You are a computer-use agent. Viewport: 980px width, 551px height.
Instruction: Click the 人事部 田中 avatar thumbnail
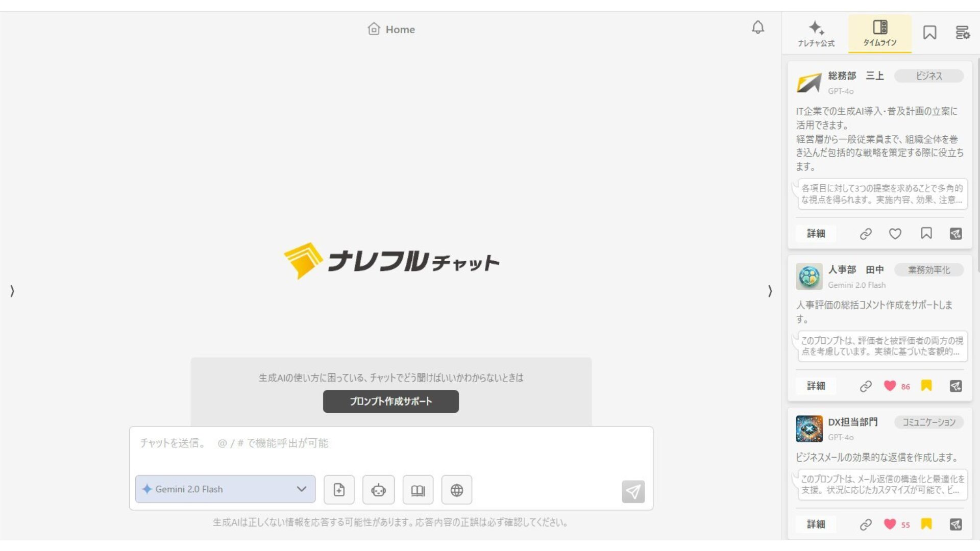(809, 277)
